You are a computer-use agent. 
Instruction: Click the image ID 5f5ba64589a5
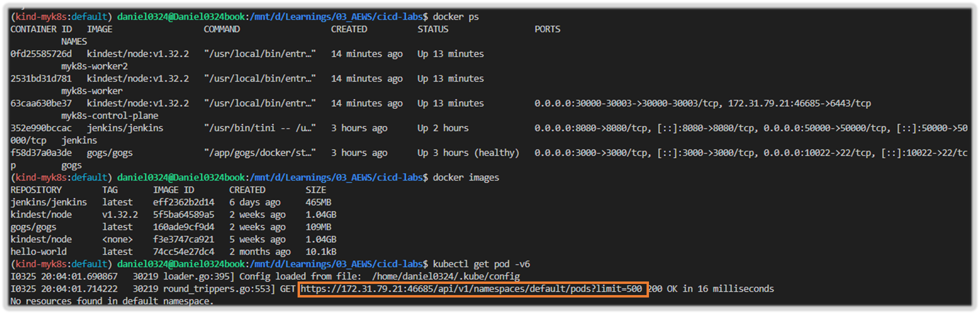coord(184,215)
